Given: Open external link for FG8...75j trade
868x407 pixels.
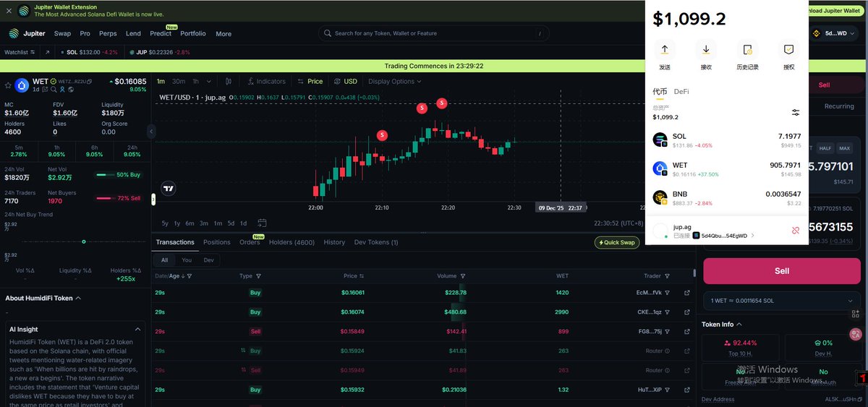Looking at the screenshot, I should (x=687, y=331).
